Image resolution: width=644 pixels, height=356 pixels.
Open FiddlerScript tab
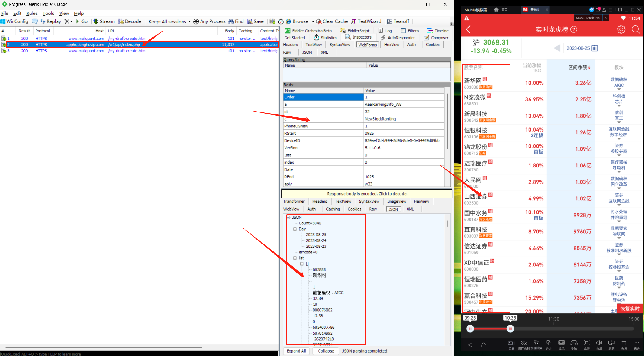tap(355, 31)
